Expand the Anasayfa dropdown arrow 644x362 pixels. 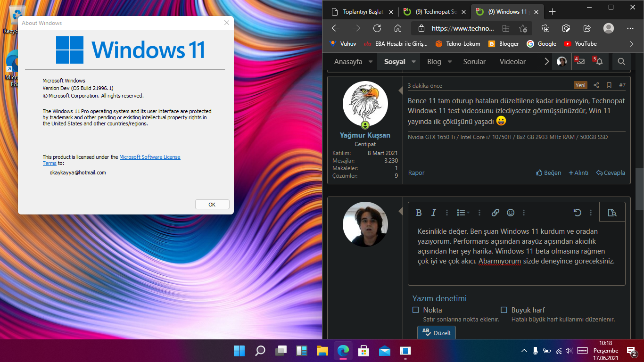(x=371, y=62)
